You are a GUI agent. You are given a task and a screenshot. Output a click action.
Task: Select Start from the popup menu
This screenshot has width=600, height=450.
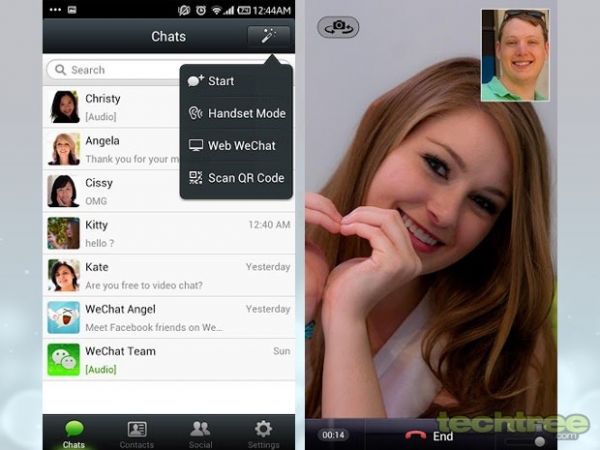(236, 81)
